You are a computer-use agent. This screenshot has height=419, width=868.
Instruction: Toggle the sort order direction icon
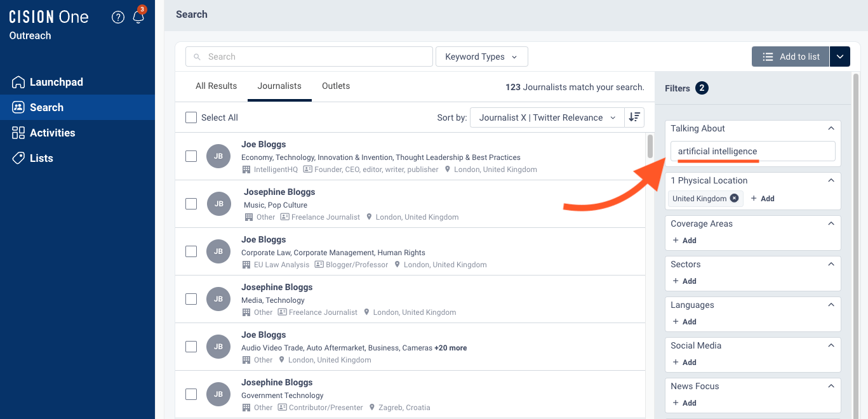[x=634, y=117]
